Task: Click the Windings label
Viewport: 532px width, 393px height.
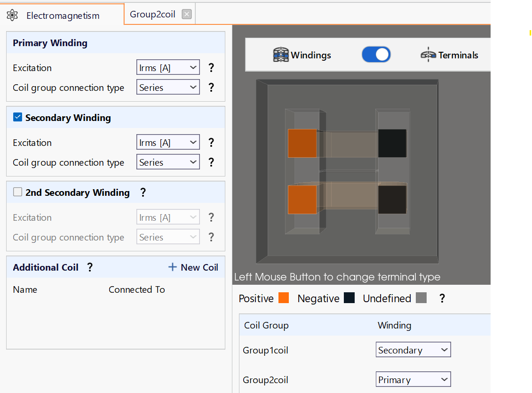Action: pos(311,55)
